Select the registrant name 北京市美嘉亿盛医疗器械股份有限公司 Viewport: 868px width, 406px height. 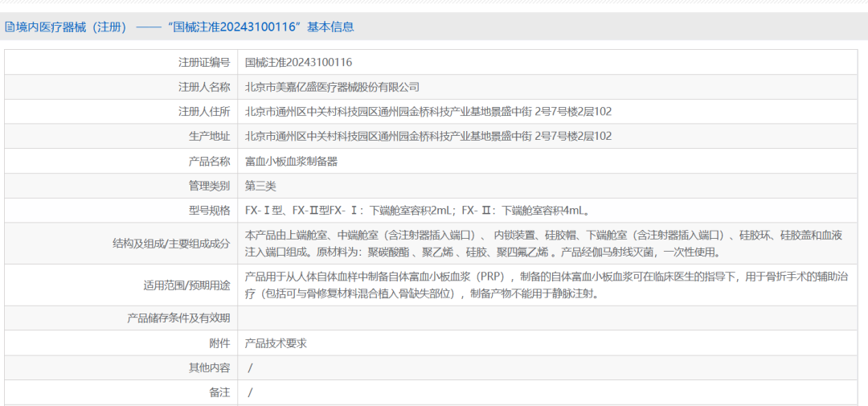[332, 87]
